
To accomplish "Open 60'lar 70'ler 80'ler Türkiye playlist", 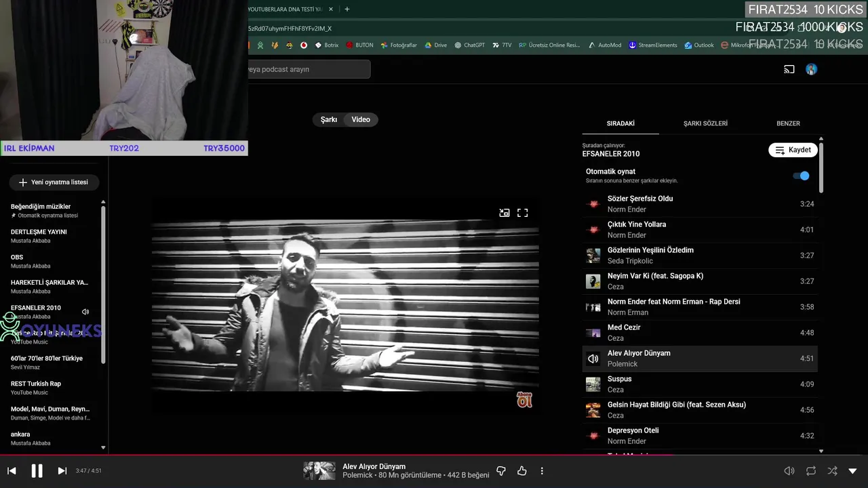I will pyautogui.click(x=50, y=363).
